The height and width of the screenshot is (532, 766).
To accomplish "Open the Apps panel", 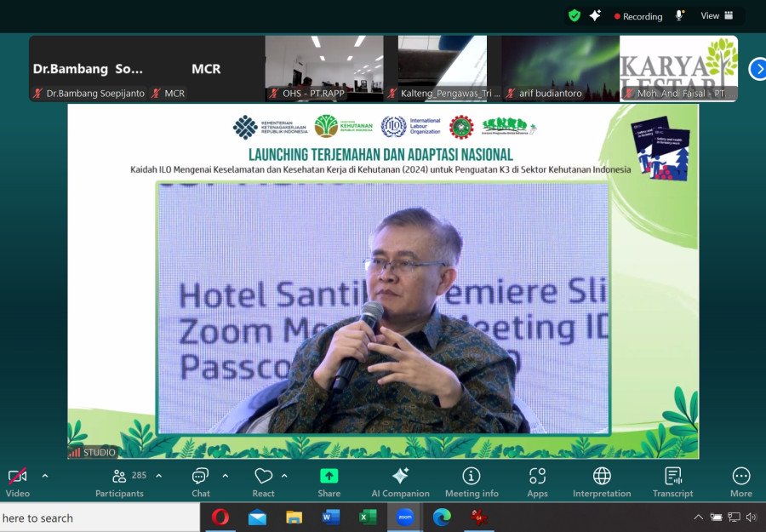I will click(x=537, y=482).
